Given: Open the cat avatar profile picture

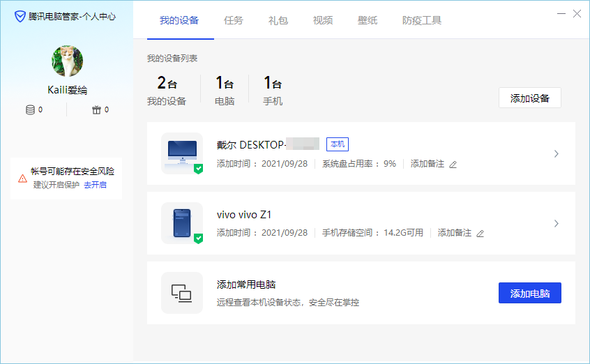Looking at the screenshot, I should [x=68, y=61].
